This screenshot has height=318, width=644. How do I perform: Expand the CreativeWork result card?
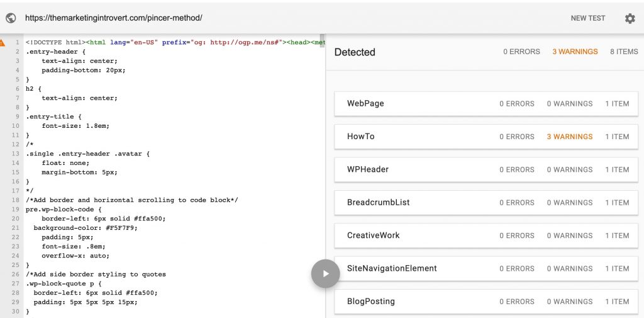coord(486,236)
